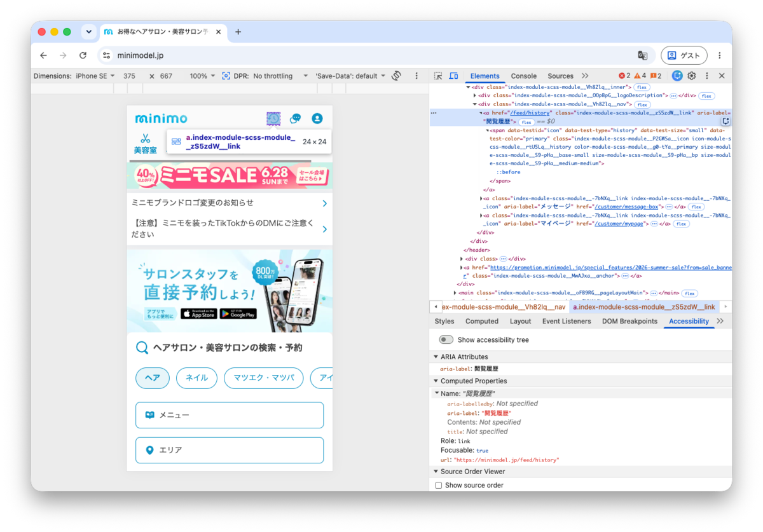Click the Chrome forward arrow

(63, 55)
